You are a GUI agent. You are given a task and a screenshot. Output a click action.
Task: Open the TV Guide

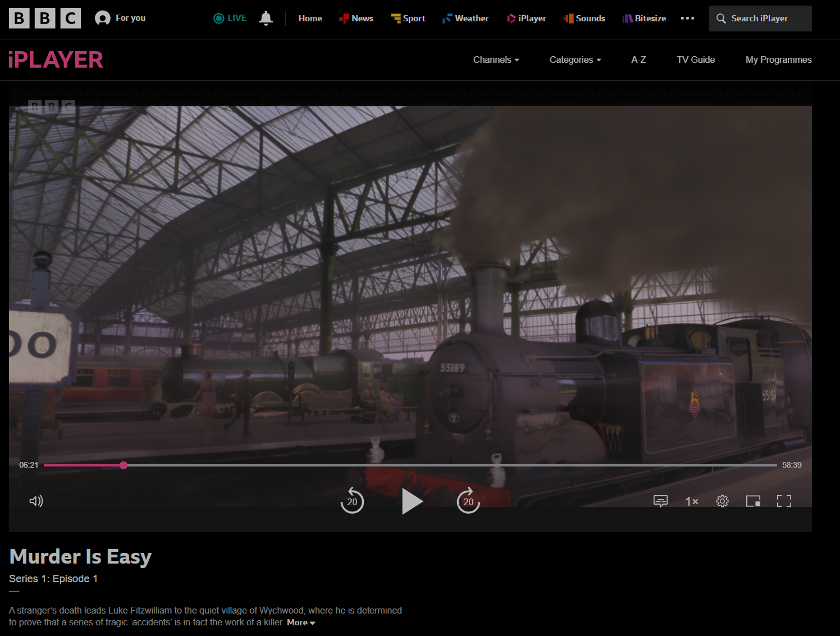[x=696, y=60]
